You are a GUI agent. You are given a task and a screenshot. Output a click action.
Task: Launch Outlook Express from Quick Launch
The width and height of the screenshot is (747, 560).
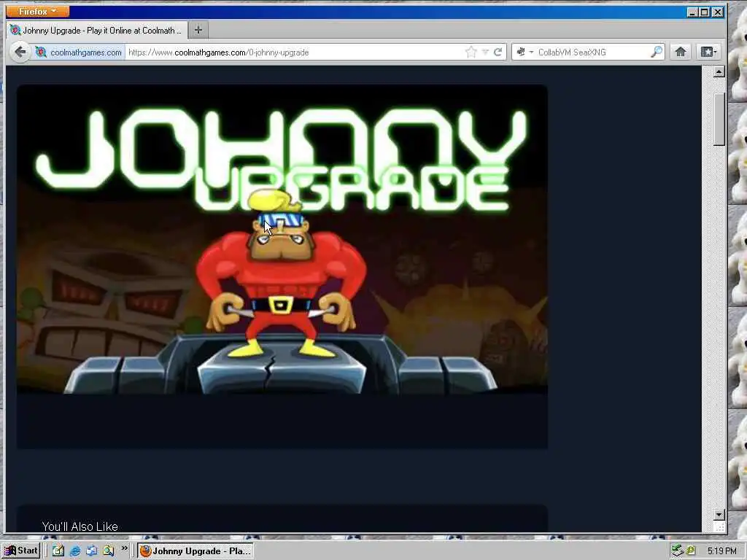pyautogui.click(x=92, y=551)
